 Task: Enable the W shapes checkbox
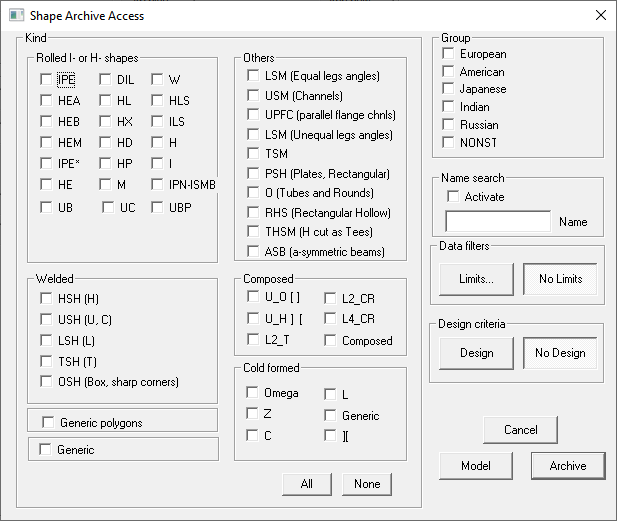(157, 79)
